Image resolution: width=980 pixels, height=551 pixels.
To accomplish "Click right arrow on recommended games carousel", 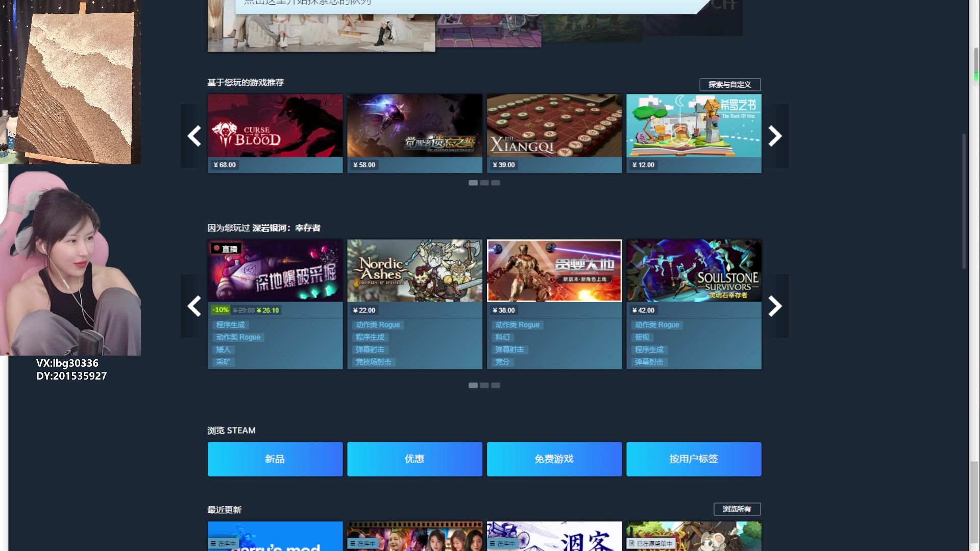I will pos(775,136).
